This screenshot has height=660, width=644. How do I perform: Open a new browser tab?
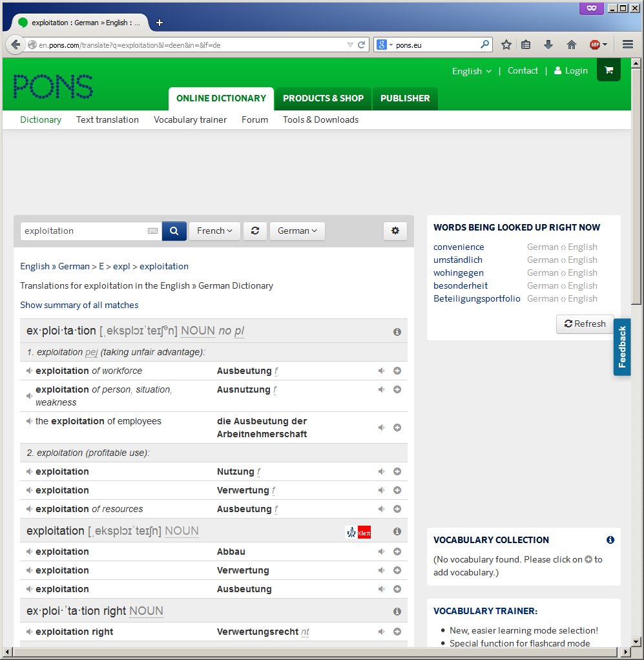(159, 23)
